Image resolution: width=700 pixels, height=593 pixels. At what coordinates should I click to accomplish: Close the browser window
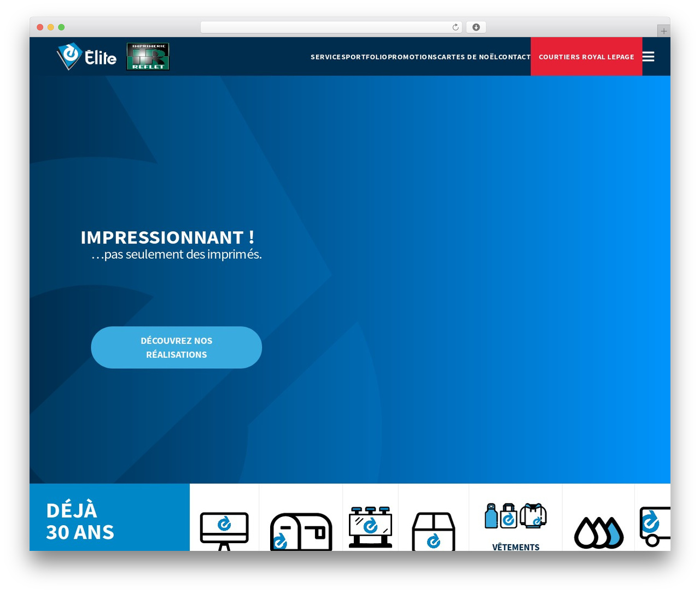coord(40,27)
